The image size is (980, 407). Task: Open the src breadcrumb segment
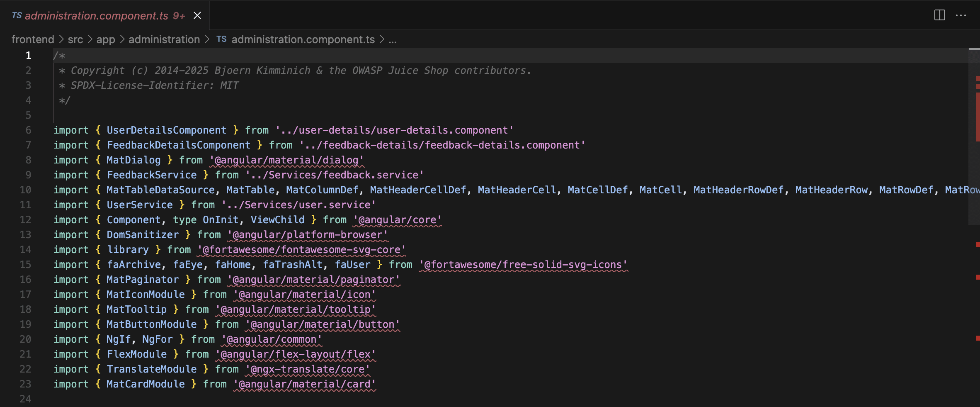(x=75, y=39)
